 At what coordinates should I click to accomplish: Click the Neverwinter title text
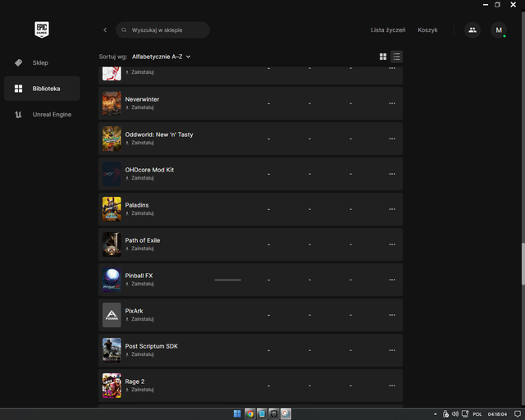click(x=142, y=99)
